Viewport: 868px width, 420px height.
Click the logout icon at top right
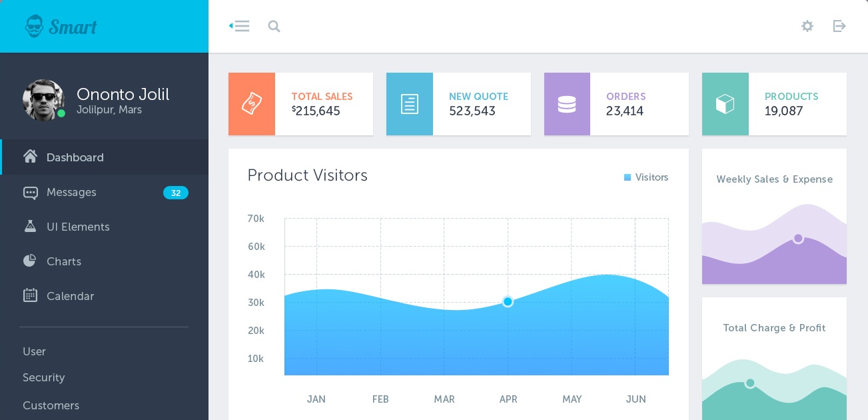point(839,26)
